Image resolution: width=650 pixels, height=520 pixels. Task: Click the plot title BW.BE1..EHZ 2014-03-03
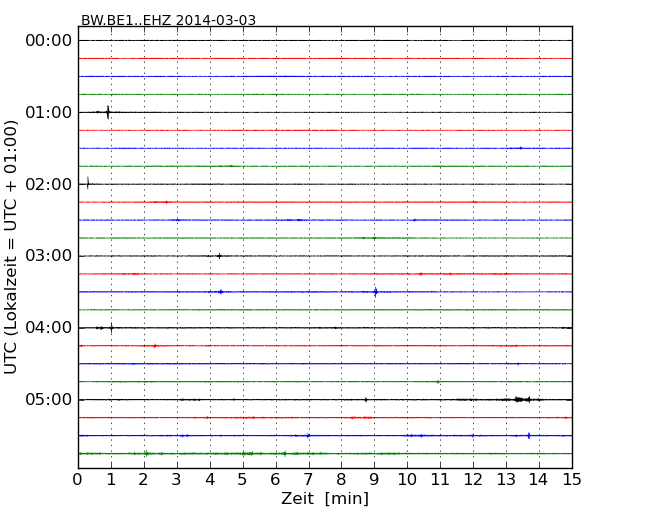[x=168, y=20]
